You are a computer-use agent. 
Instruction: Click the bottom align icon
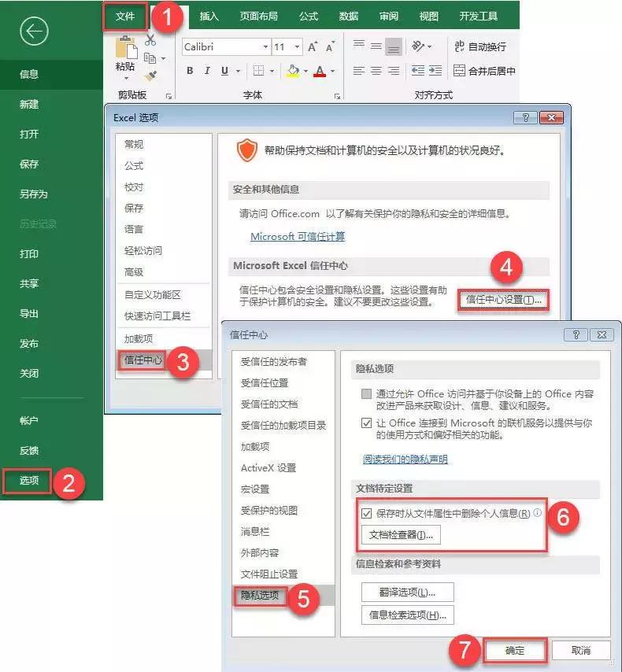394,47
